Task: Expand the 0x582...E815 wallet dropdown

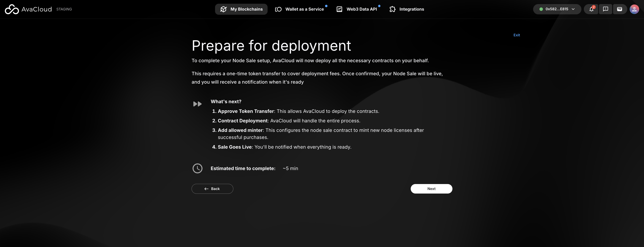Action: (556, 9)
